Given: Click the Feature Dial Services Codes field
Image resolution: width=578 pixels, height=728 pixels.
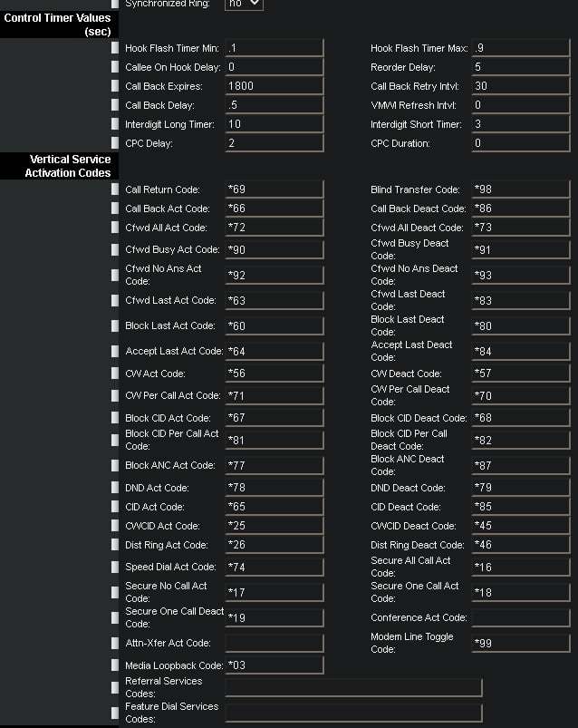Looking at the screenshot, I should [x=353, y=713].
